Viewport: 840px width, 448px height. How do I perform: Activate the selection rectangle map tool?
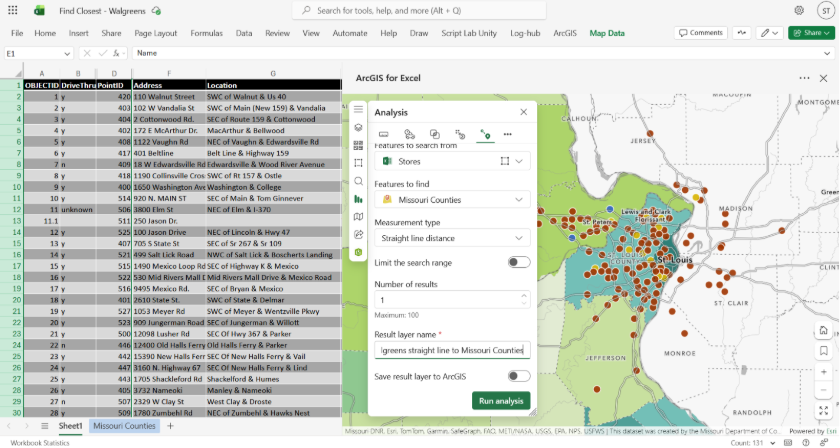pos(358,163)
